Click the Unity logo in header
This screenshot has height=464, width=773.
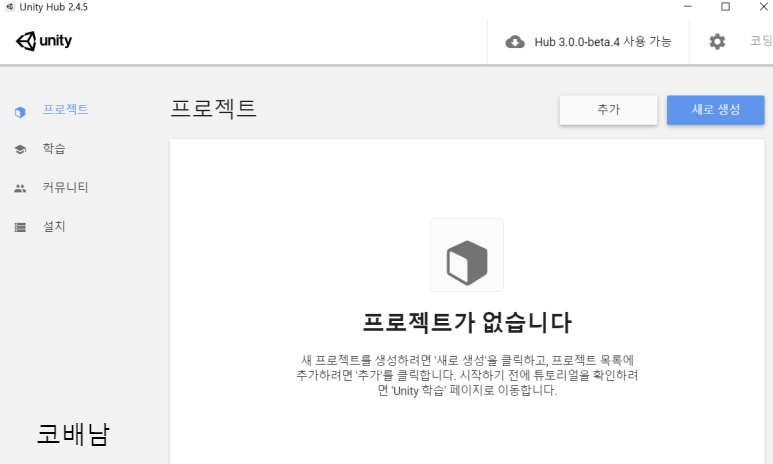click(x=44, y=41)
